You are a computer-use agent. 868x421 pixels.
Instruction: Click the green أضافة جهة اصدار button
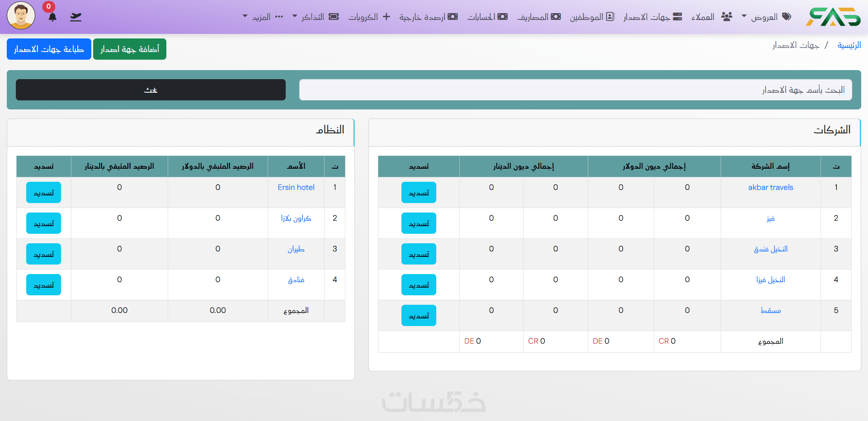click(130, 49)
